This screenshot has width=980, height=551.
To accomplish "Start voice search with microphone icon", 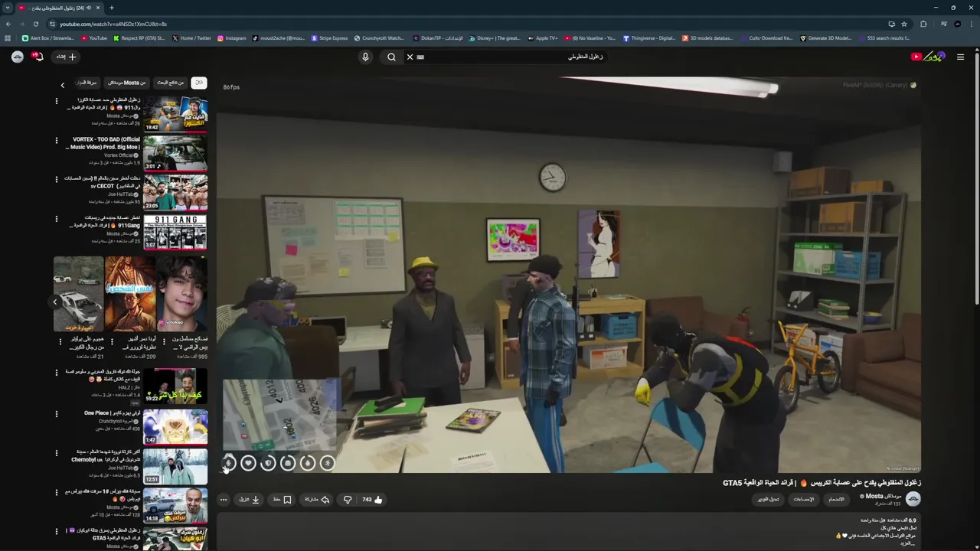I will (x=365, y=57).
